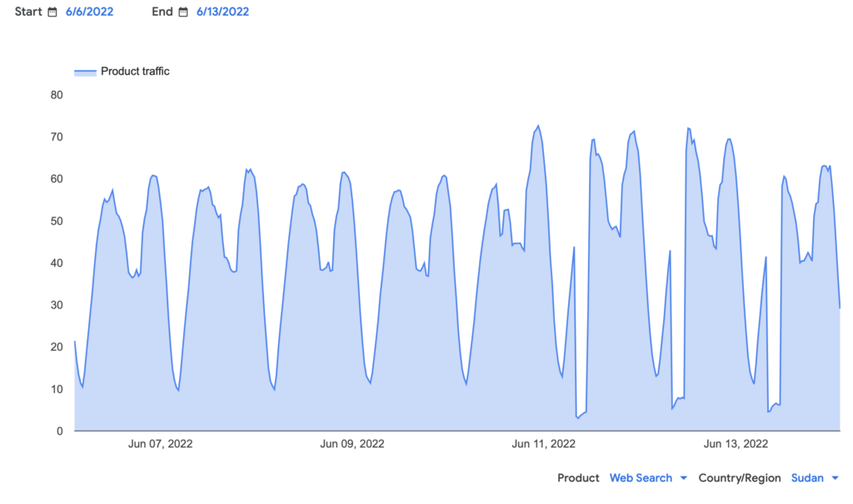Screen dimensions: 853x504
Task: Click the 60 y-axis value
Action: click(x=57, y=179)
